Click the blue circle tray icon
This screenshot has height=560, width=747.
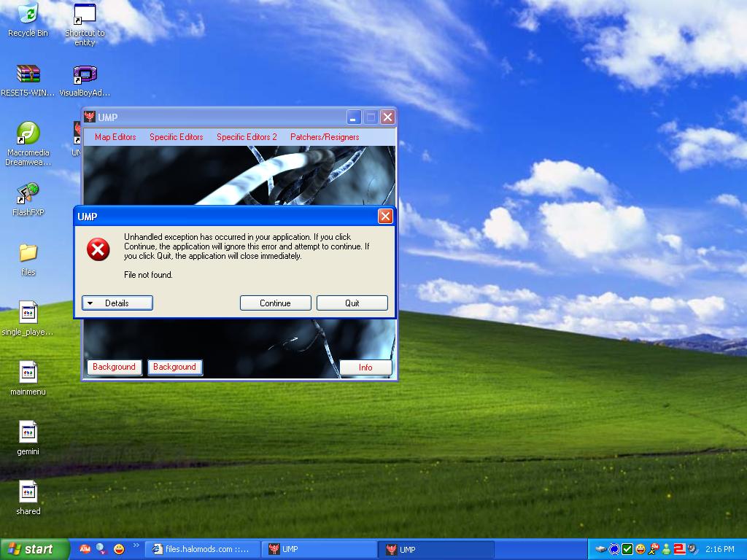614,550
